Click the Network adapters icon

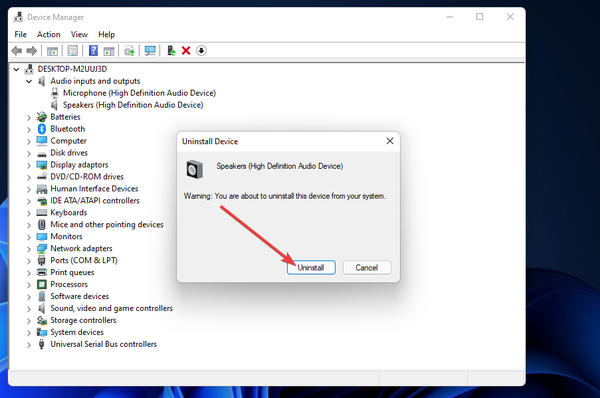(41, 248)
